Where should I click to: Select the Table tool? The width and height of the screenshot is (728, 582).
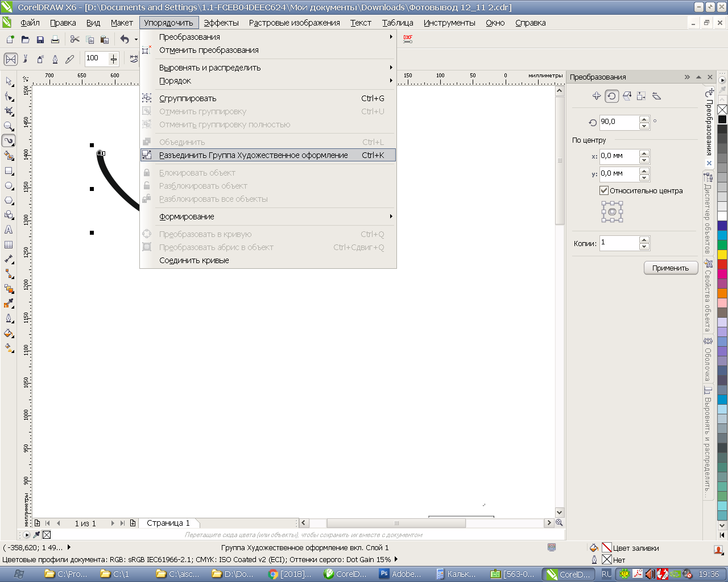tap(9, 244)
